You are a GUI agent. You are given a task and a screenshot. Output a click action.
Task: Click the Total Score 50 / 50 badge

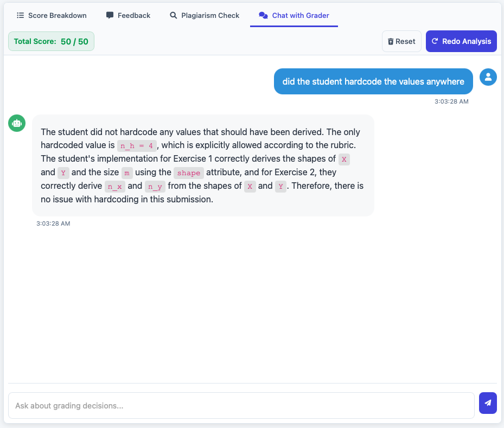coord(51,41)
